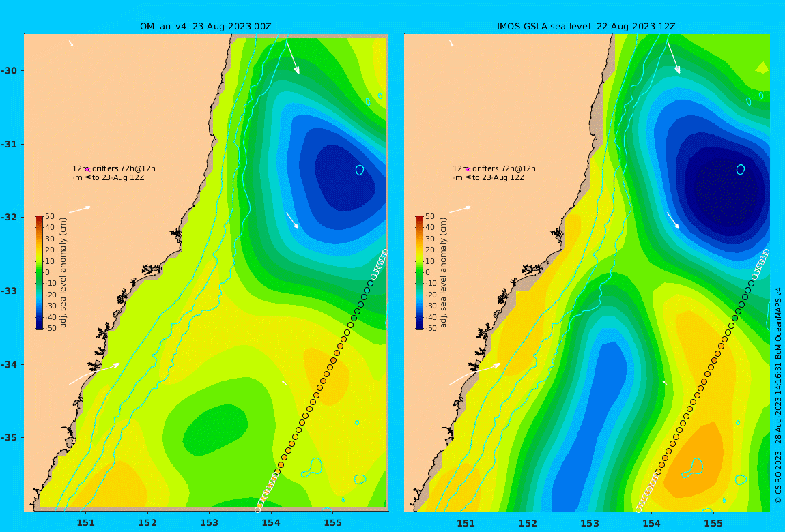Screen dimensions: 785x532
Task: Click longitude 155 under the OM_an_v4 map
Action: point(333,523)
